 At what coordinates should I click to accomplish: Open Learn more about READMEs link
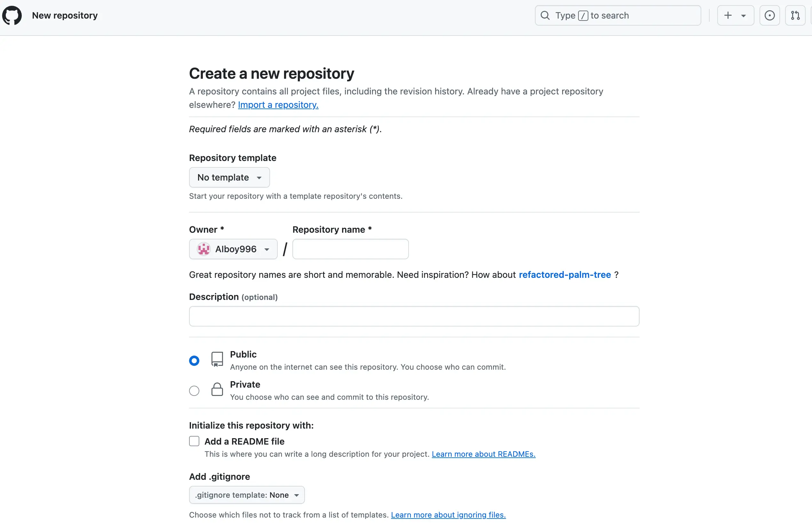483,455
